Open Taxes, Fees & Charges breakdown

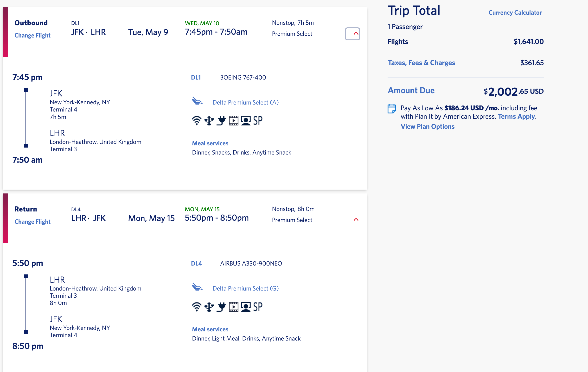(x=421, y=63)
